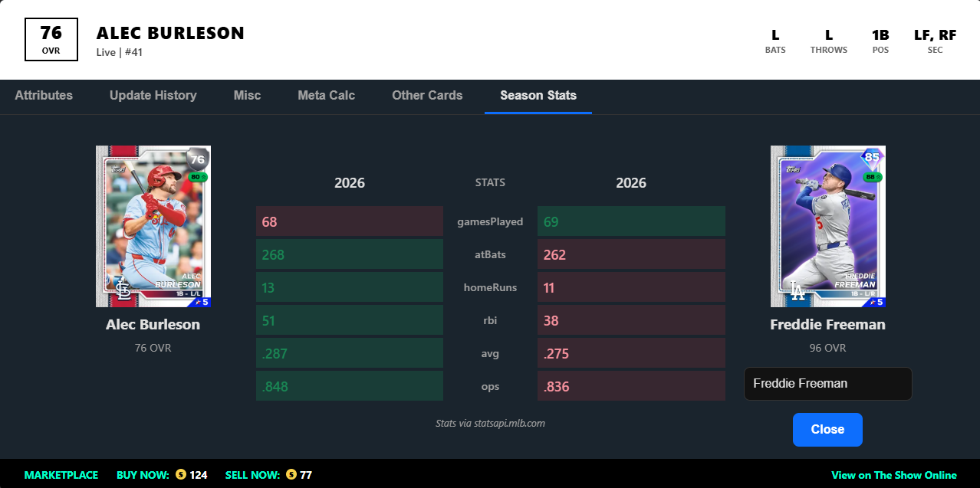Open View on The Show Online link
The width and height of the screenshot is (980, 488).
[894, 475]
